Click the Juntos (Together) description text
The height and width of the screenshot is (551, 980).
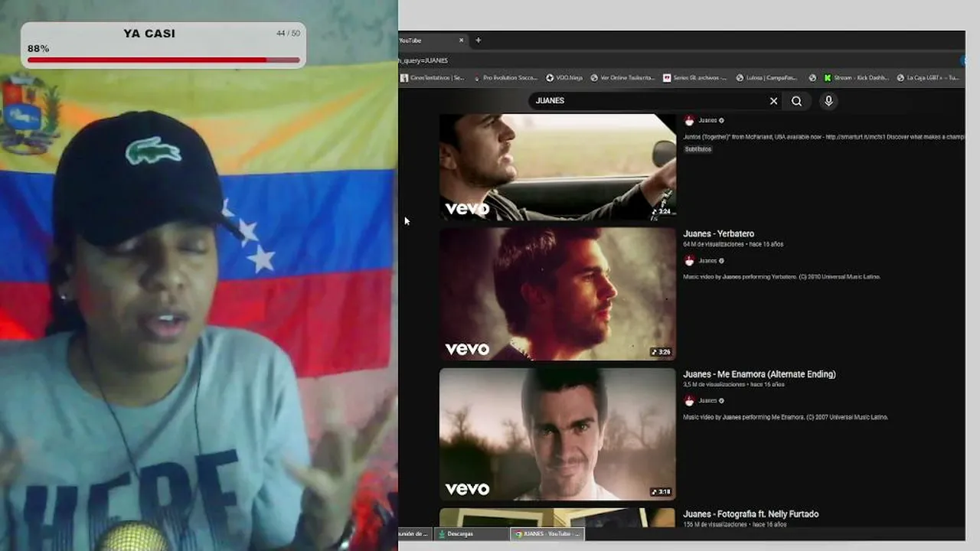823,137
